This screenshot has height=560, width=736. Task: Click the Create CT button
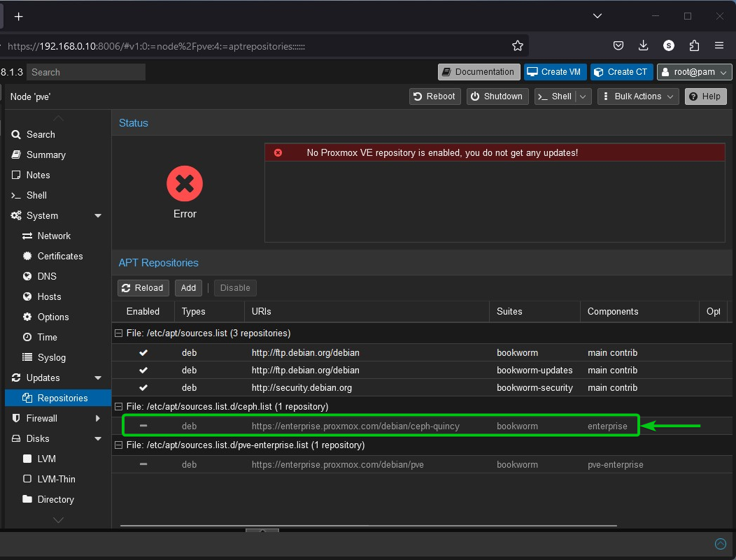(x=621, y=72)
